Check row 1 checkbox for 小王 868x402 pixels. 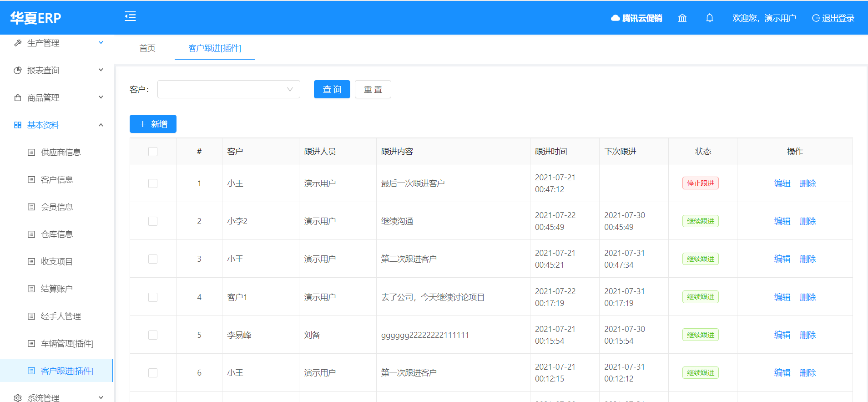pyautogui.click(x=153, y=183)
